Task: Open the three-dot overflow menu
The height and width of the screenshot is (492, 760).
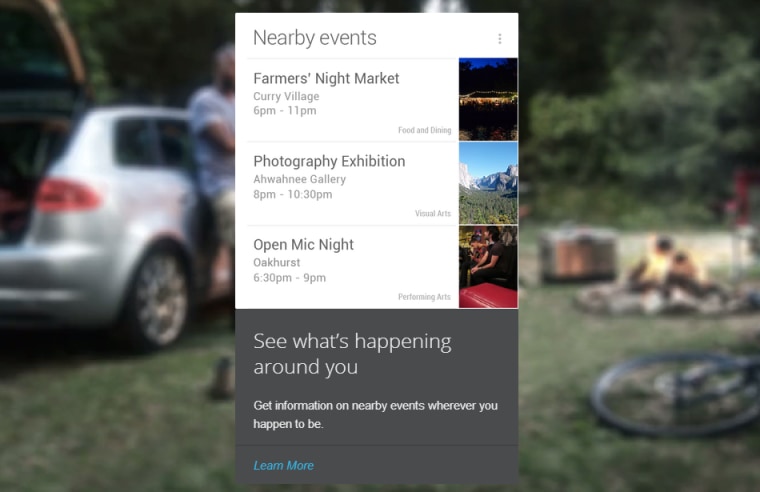Action: point(500,39)
